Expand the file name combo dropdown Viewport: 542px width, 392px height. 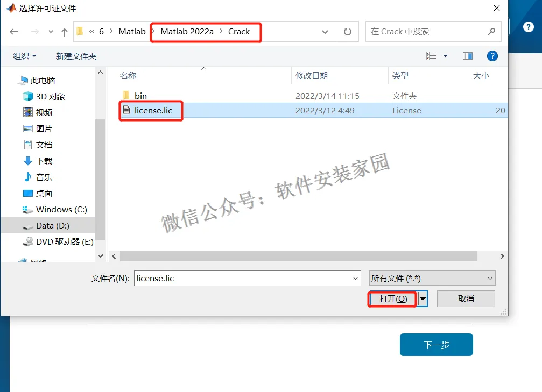coord(355,279)
